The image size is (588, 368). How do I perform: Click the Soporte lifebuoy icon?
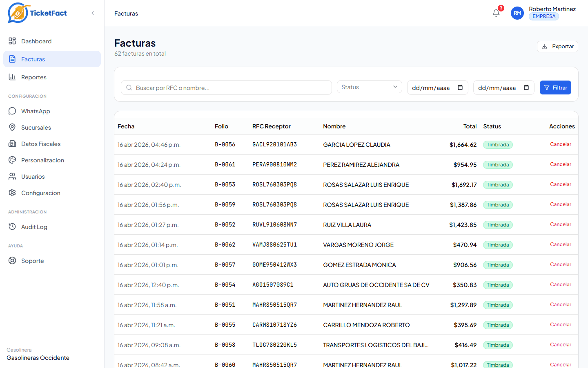pyautogui.click(x=12, y=261)
